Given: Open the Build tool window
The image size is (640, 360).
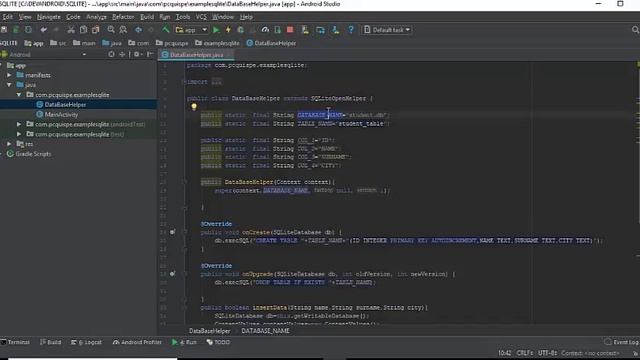Looking at the screenshot, I should point(51,342).
